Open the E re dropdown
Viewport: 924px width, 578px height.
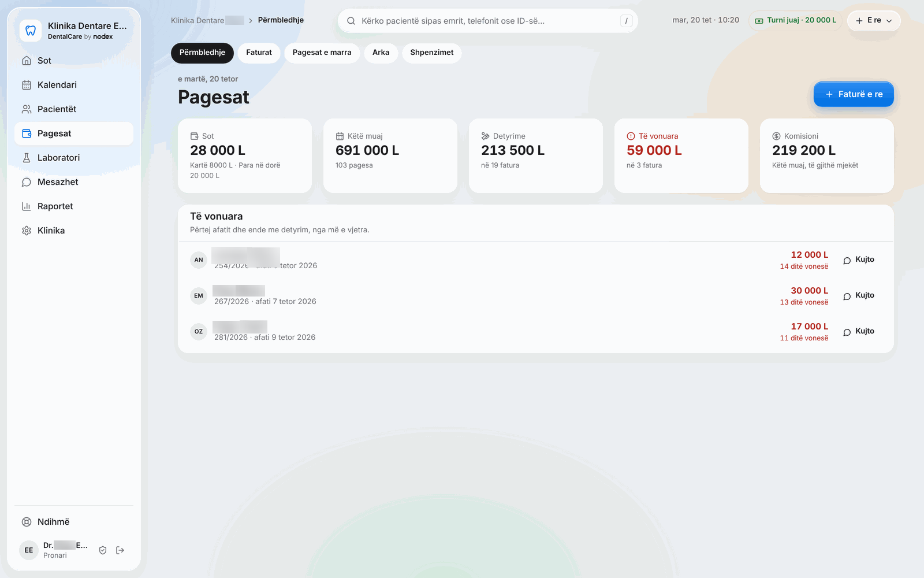(x=874, y=20)
